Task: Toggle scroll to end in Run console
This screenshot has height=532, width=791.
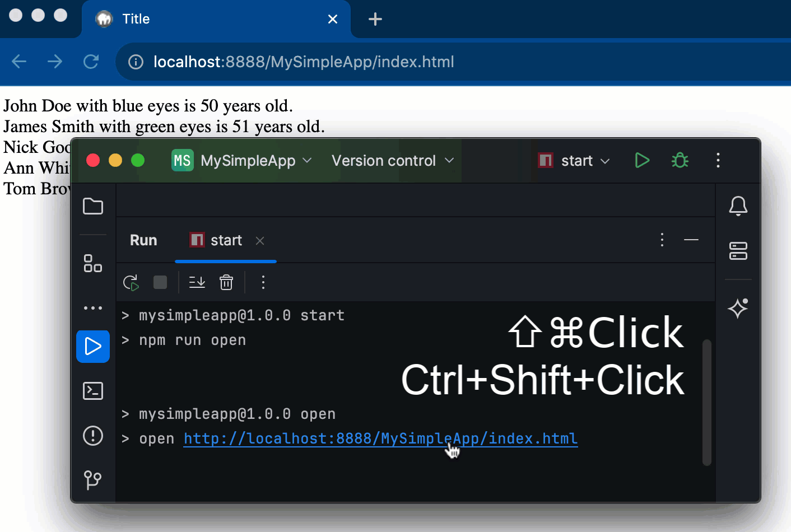Action: (x=197, y=282)
